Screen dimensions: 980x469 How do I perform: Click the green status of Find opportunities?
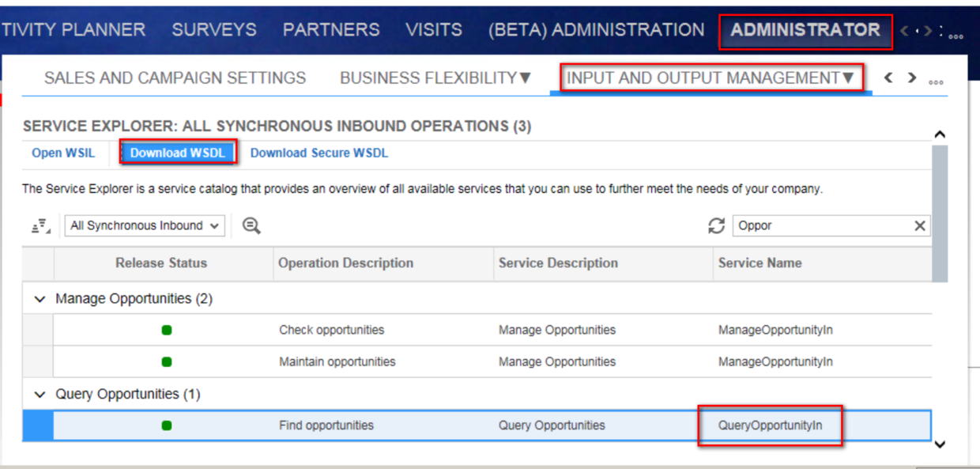click(x=167, y=426)
